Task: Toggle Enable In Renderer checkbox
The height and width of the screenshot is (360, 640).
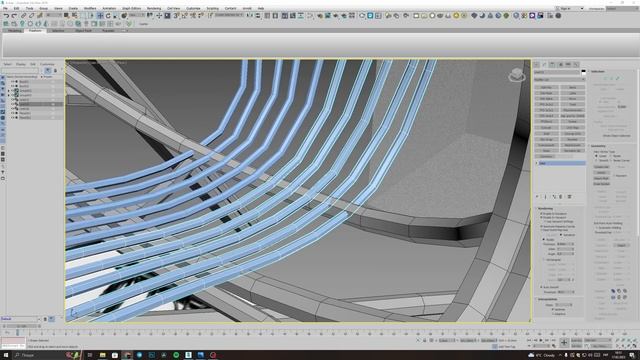Action: (542, 213)
